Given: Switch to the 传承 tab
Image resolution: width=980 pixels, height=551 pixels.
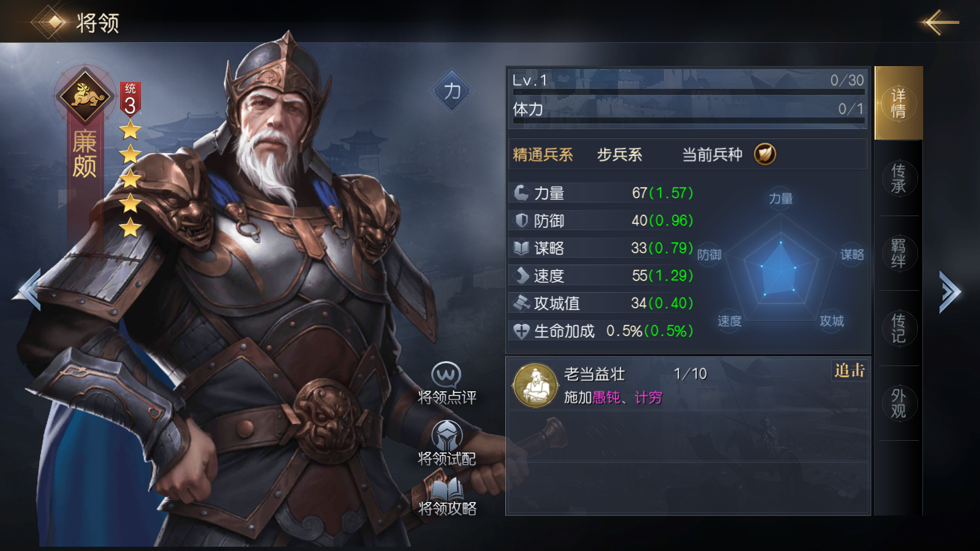Looking at the screenshot, I should (x=898, y=178).
